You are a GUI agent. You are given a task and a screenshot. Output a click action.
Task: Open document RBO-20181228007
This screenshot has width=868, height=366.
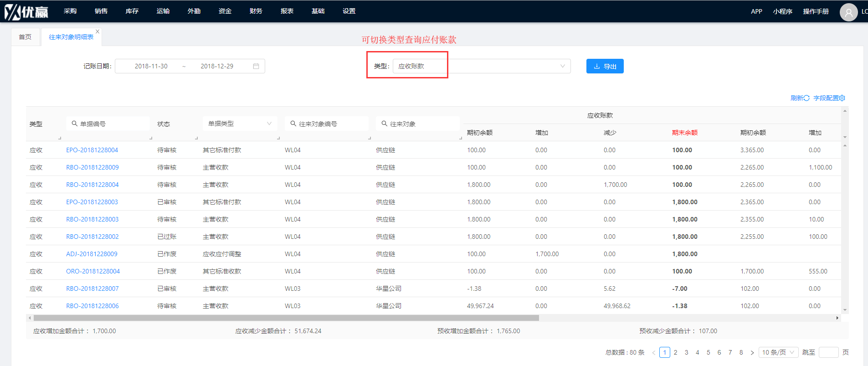point(92,289)
